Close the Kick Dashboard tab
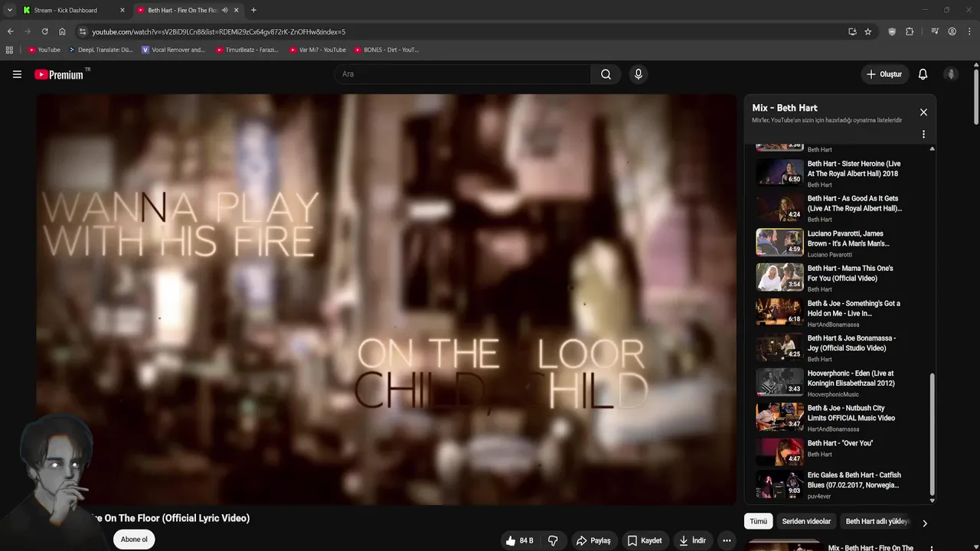The image size is (980, 551). point(122,10)
